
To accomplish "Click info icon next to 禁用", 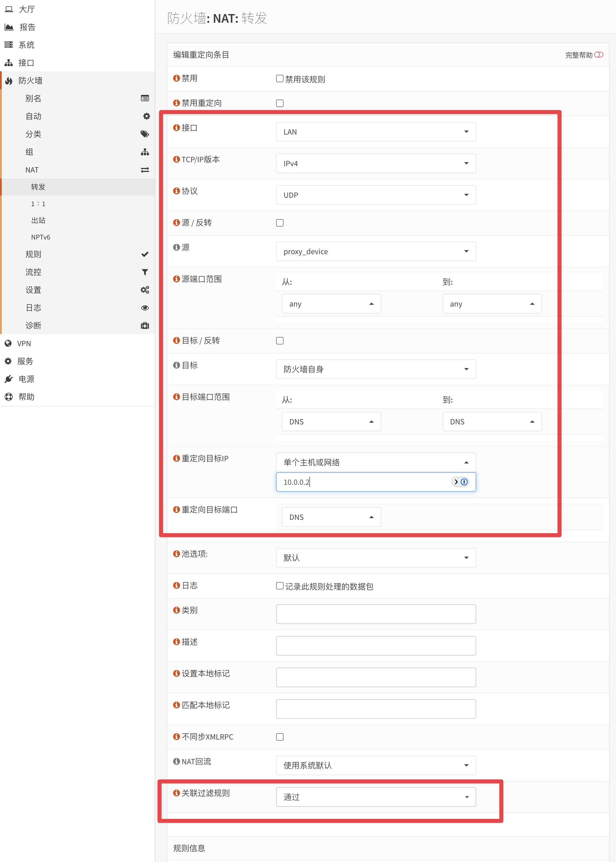I will click(176, 78).
